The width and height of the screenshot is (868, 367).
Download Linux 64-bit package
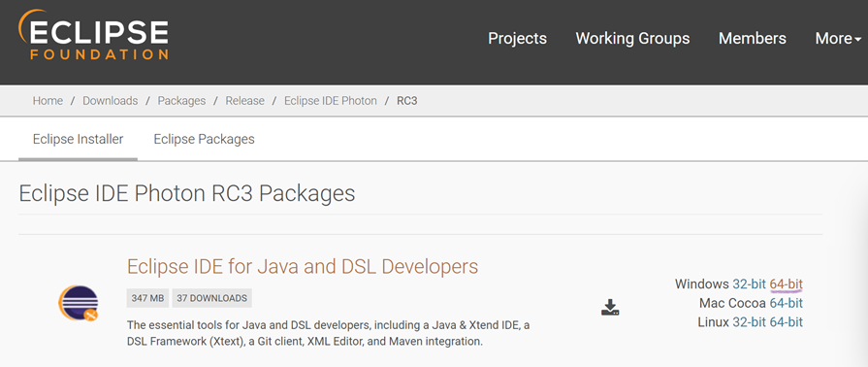tap(787, 322)
